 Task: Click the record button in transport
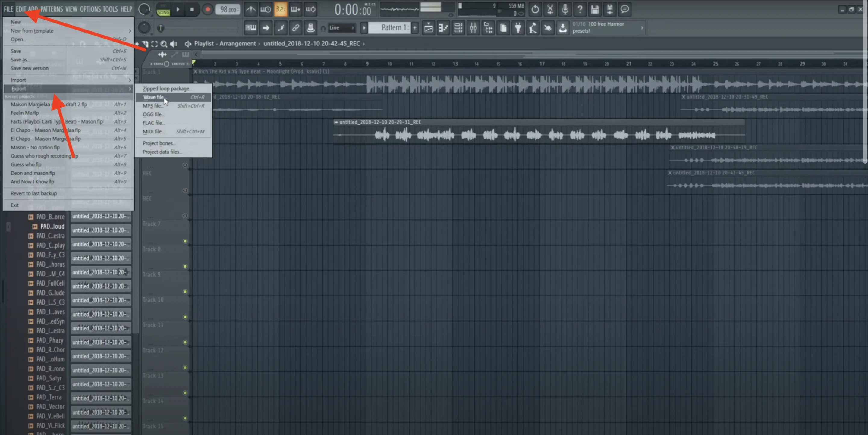(x=208, y=9)
